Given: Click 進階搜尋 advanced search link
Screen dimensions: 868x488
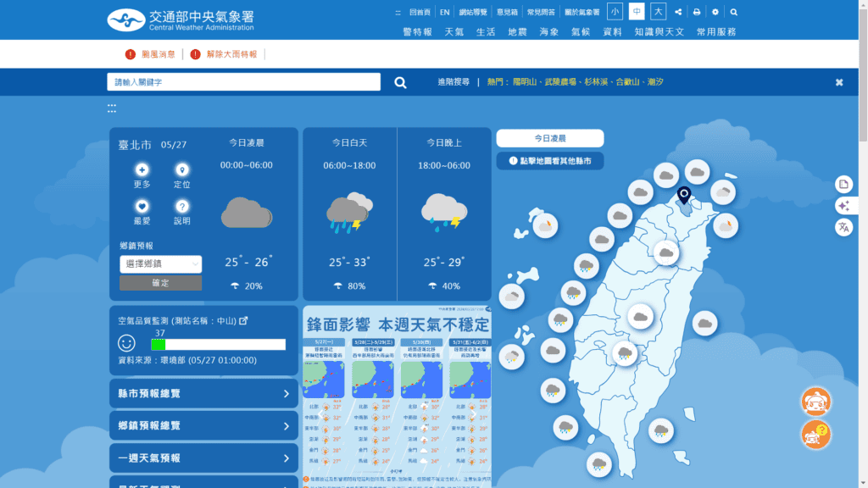Looking at the screenshot, I should [453, 82].
